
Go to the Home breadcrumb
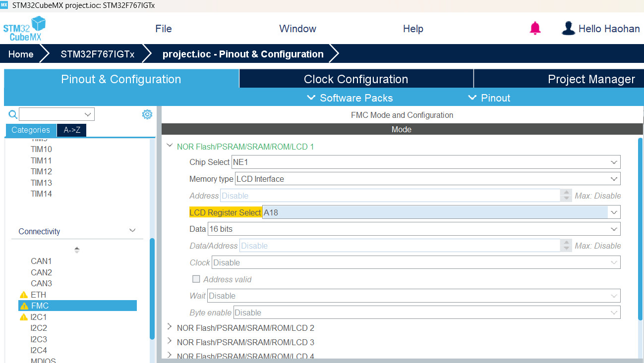click(21, 54)
